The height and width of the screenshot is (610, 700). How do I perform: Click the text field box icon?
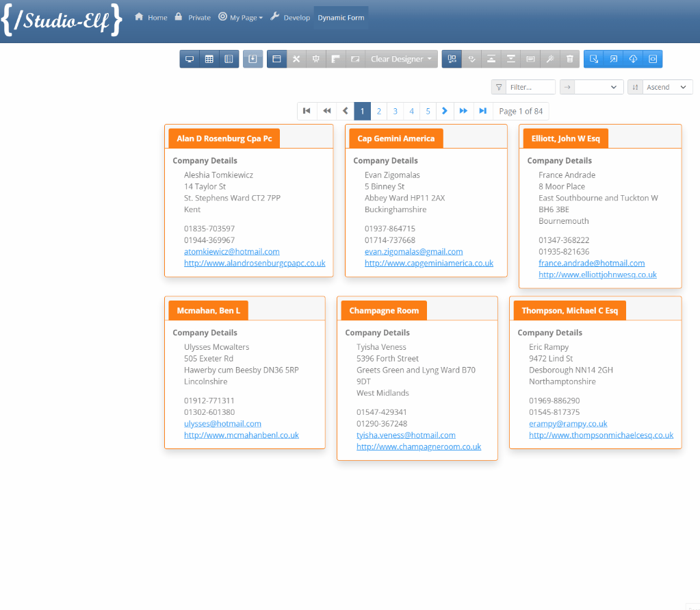point(530,59)
